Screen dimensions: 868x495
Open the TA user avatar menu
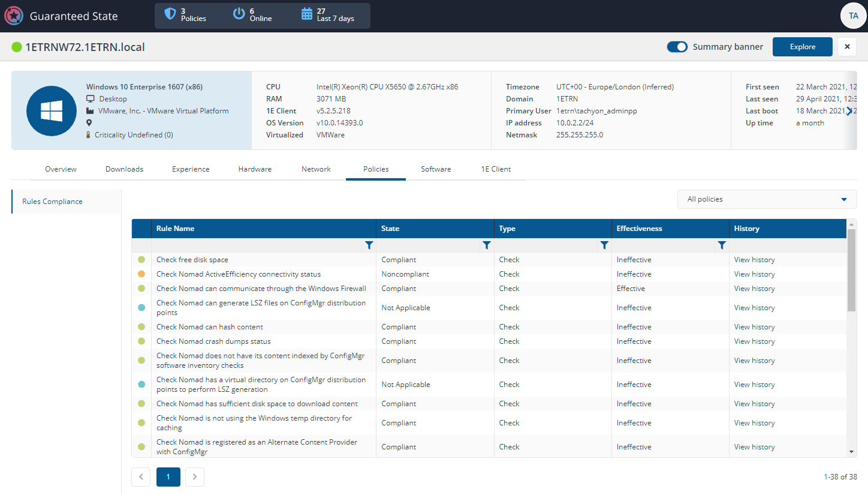click(853, 16)
